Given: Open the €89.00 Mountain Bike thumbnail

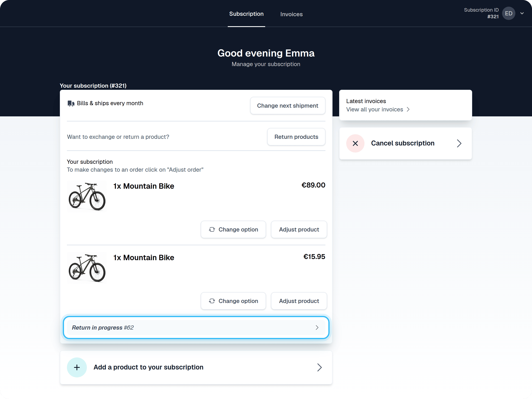Looking at the screenshot, I should click(87, 197).
